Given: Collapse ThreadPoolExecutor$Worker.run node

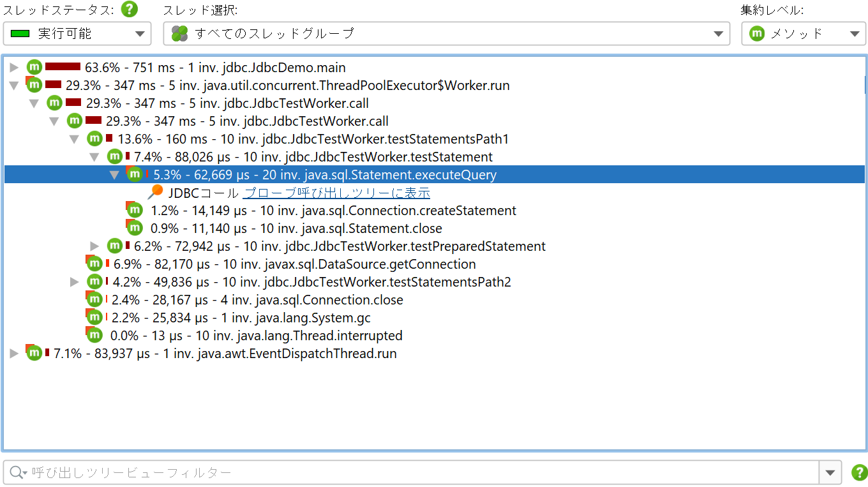Looking at the screenshot, I should (15, 86).
